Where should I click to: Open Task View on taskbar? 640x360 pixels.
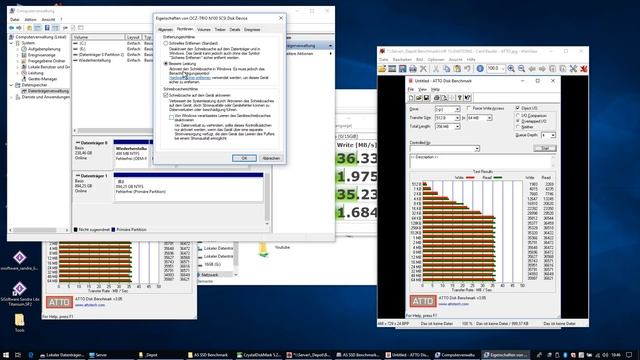18,355
